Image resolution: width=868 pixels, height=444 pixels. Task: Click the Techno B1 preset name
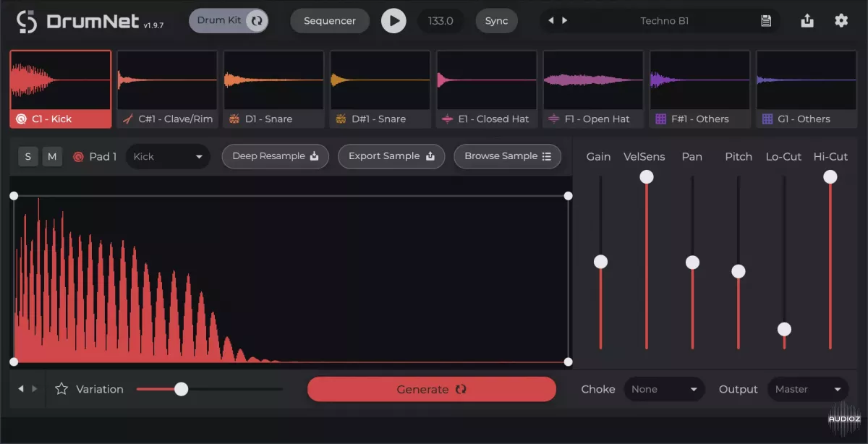pos(664,21)
